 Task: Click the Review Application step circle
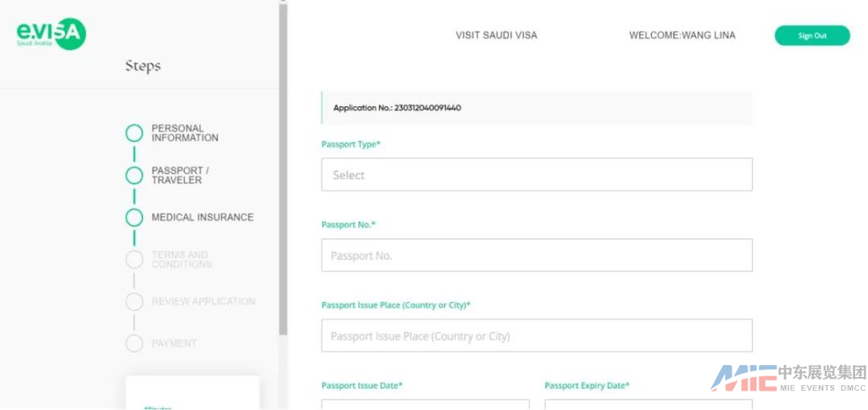point(134,301)
